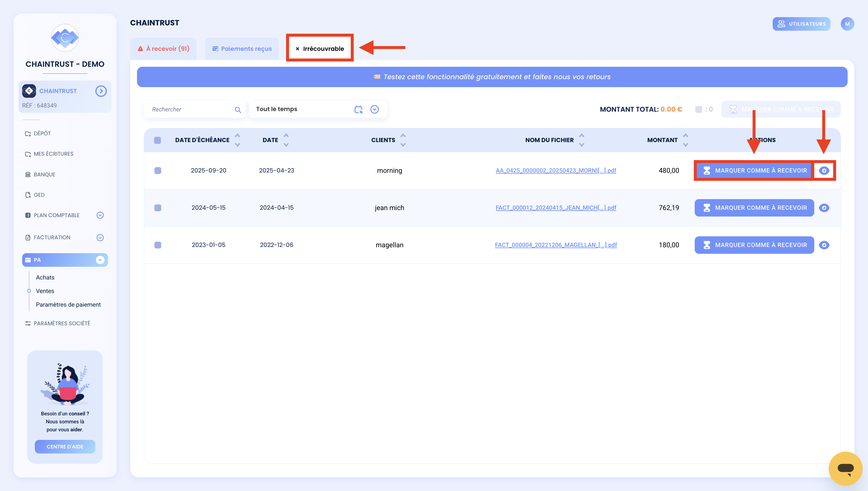The width and height of the screenshot is (868, 491).
Task: Open the calendar date picker icon
Action: point(358,109)
